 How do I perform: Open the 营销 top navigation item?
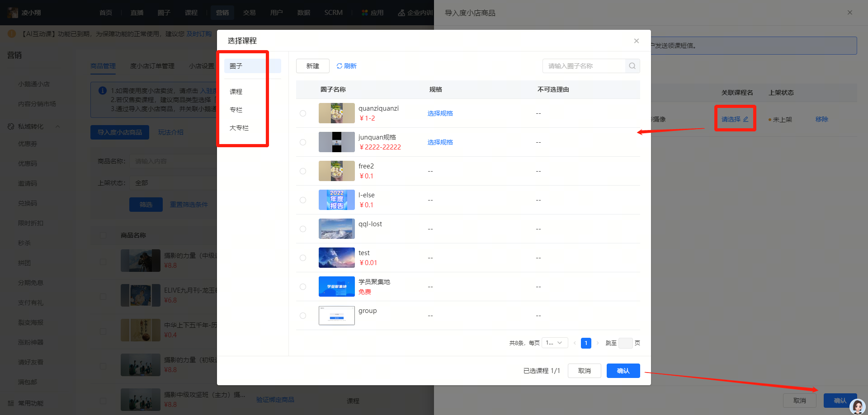[x=222, y=13]
